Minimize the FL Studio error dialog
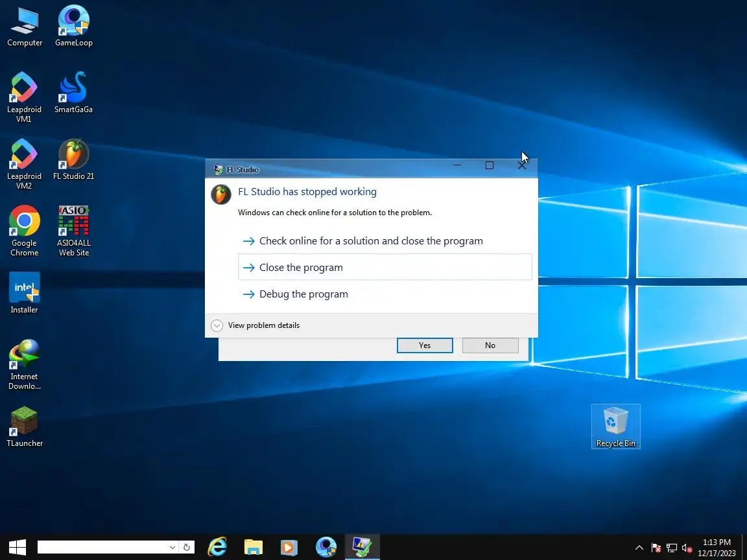The height and width of the screenshot is (560, 747). pyautogui.click(x=457, y=165)
